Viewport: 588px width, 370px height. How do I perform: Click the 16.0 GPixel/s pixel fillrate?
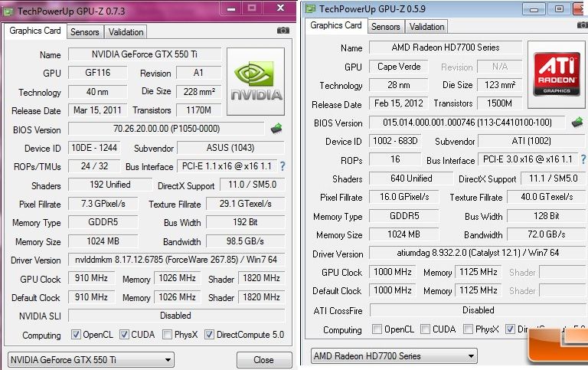tap(404, 197)
